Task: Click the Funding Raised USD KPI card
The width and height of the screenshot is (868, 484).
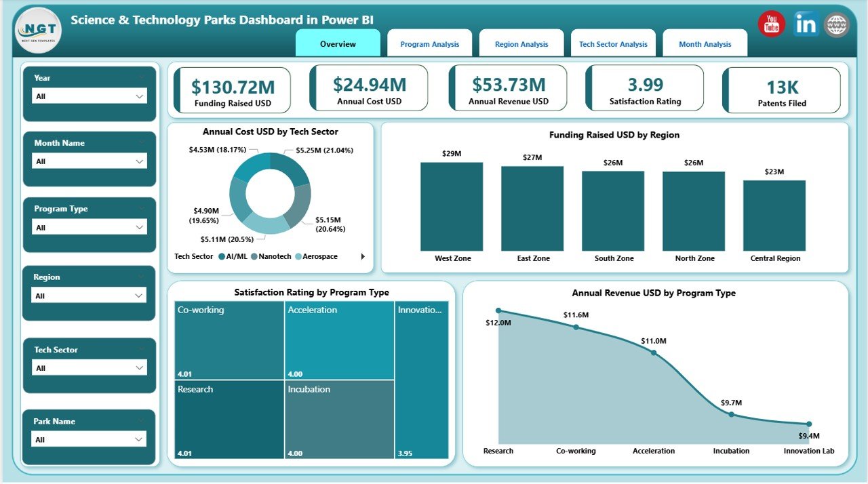Action: pos(232,88)
